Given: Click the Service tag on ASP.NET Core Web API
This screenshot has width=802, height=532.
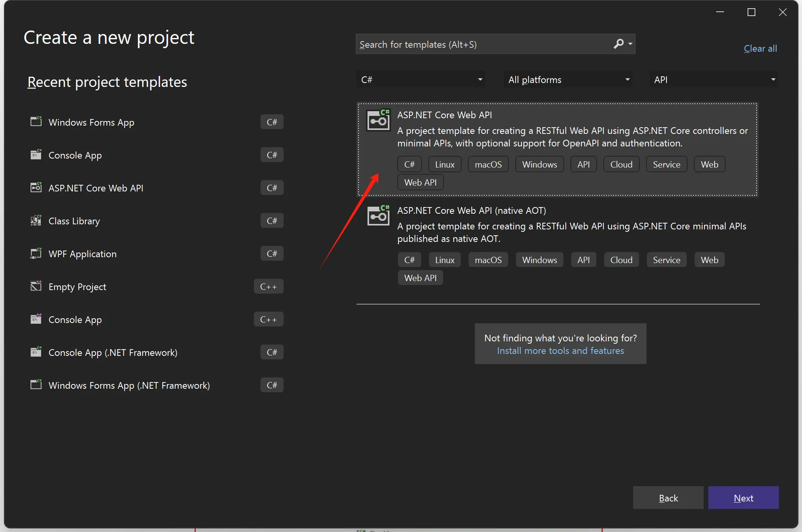Looking at the screenshot, I should (666, 164).
